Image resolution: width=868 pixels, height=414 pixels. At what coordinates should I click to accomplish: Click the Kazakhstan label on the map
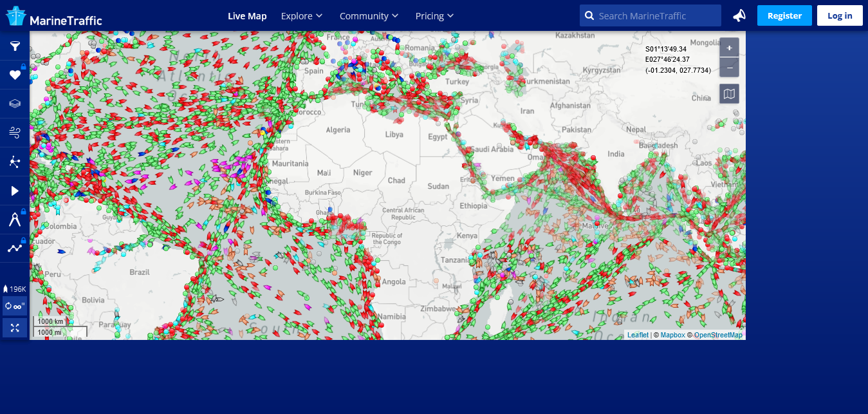tap(575, 35)
